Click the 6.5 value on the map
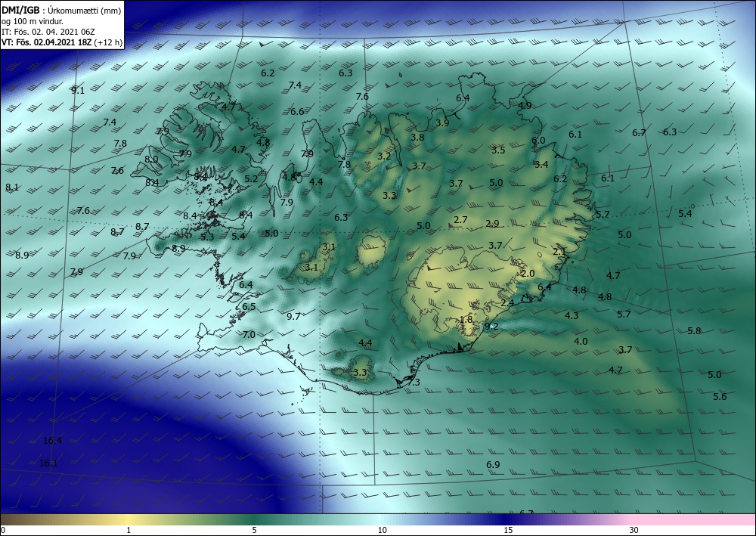 (249, 307)
